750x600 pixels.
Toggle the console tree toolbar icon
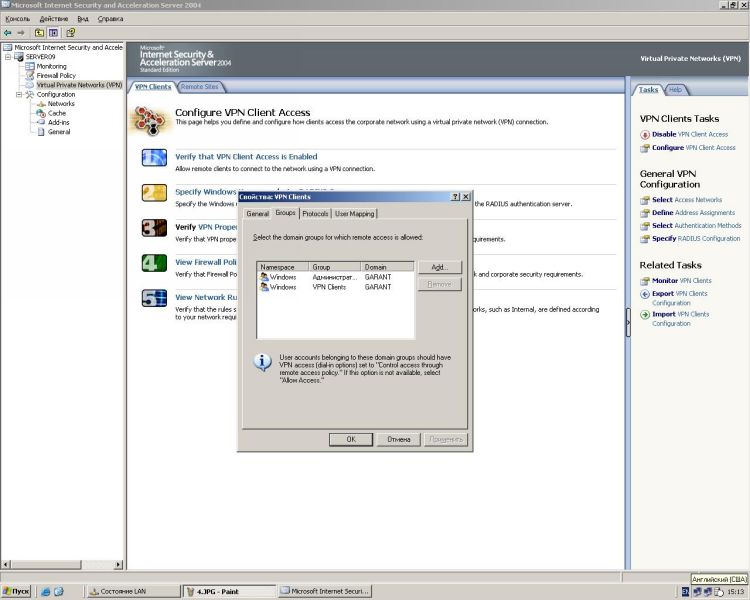(53, 33)
